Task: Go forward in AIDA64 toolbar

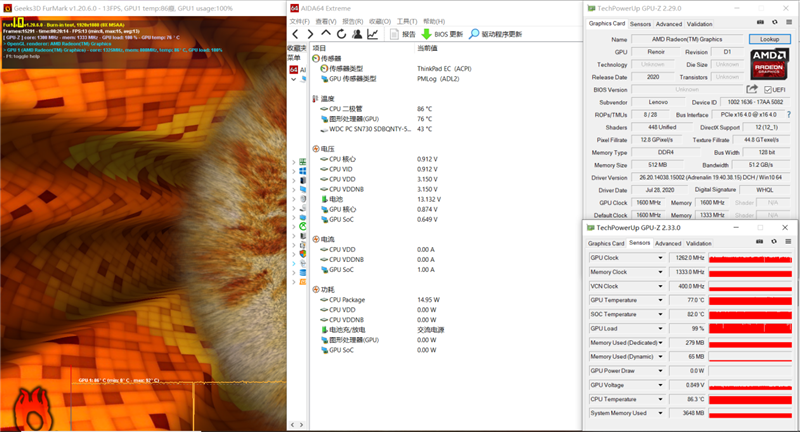Action: point(310,34)
